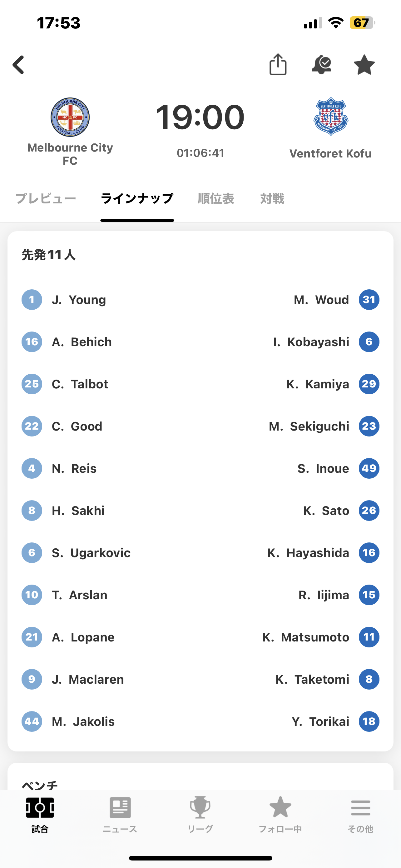Switch to the プレビュー tab
The height and width of the screenshot is (868, 401).
click(46, 198)
